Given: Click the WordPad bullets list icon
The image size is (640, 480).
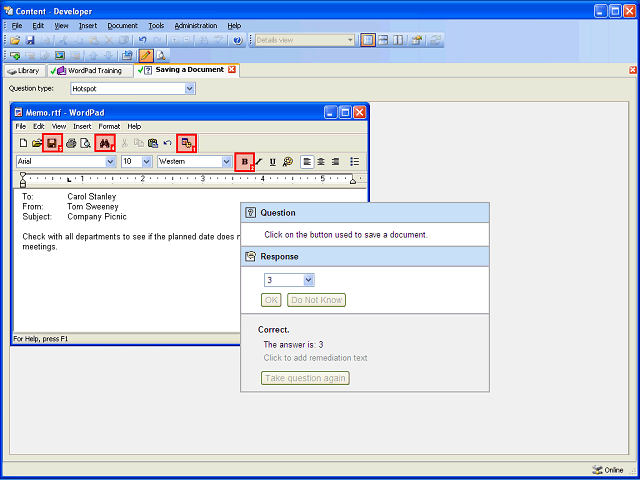Looking at the screenshot, I should (355, 162).
